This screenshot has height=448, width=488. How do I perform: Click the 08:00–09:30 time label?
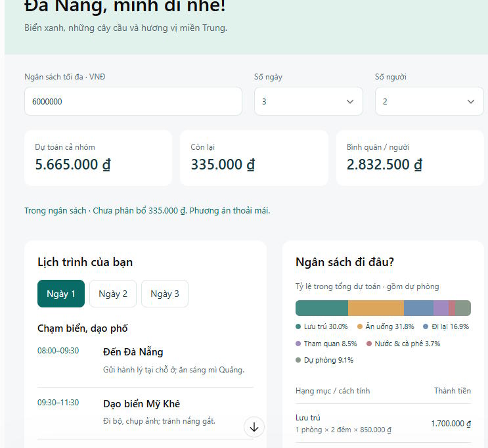pos(58,351)
